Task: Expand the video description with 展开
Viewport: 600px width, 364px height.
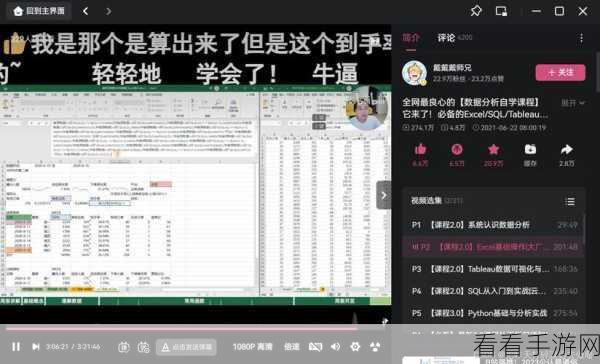Action: point(573,103)
